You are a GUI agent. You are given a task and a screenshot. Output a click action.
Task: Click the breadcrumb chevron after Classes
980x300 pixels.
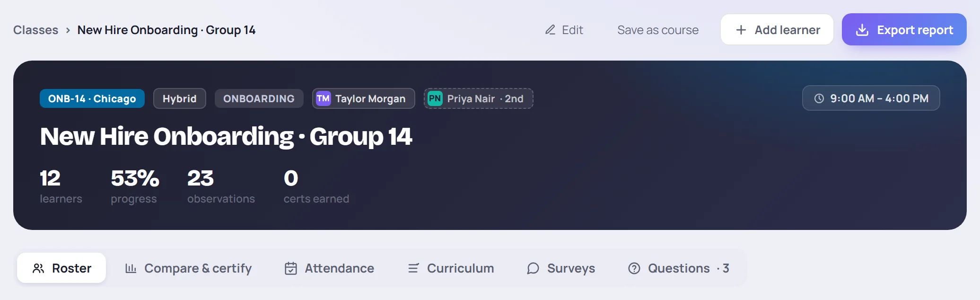(68, 30)
